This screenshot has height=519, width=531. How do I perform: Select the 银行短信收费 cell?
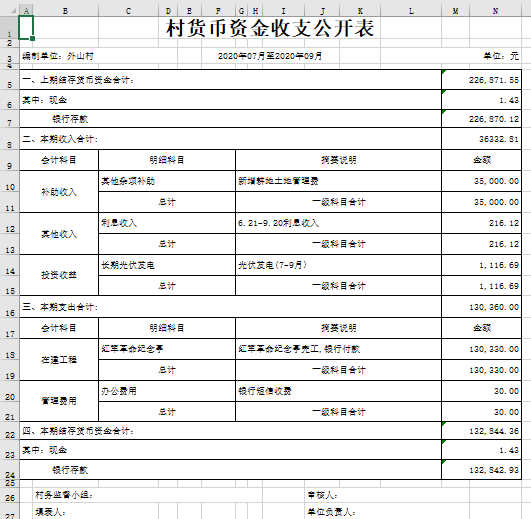[x=338, y=391]
